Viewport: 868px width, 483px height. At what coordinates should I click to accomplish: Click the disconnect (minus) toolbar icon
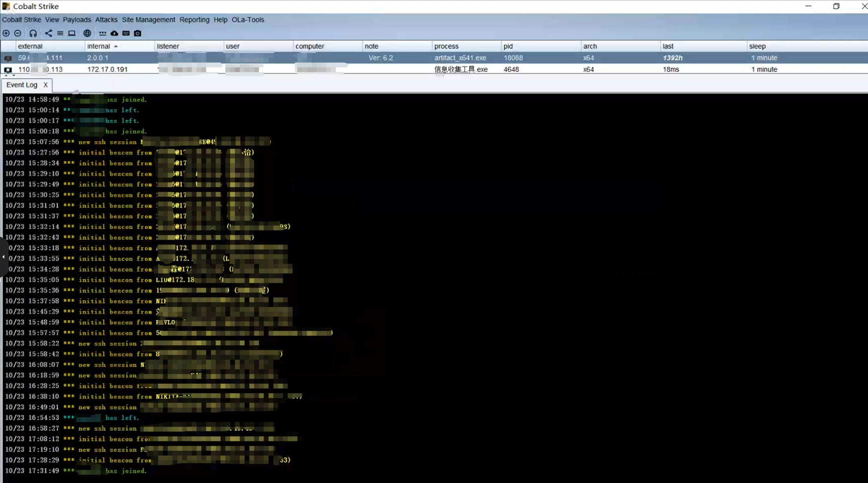click(18, 33)
